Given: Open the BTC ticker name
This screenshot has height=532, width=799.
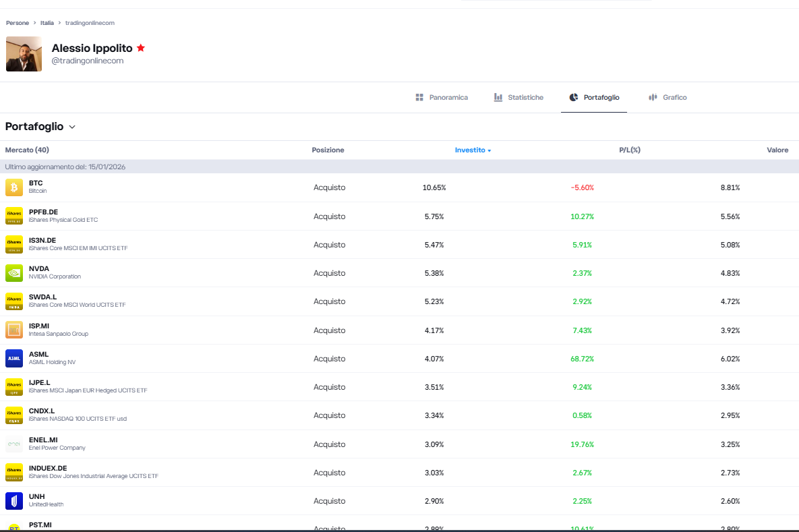Looking at the screenshot, I should [36, 183].
